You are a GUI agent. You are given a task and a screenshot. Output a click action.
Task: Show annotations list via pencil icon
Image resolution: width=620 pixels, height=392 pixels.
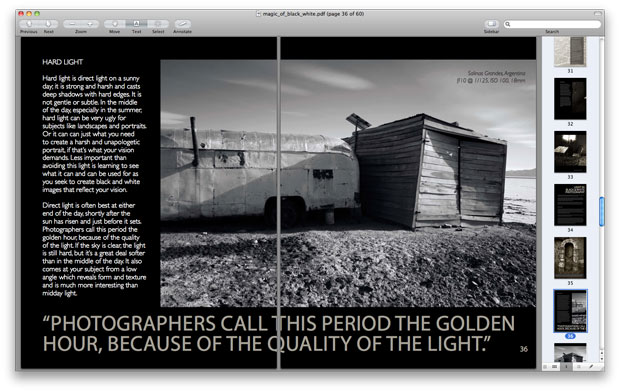click(x=592, y=367)
